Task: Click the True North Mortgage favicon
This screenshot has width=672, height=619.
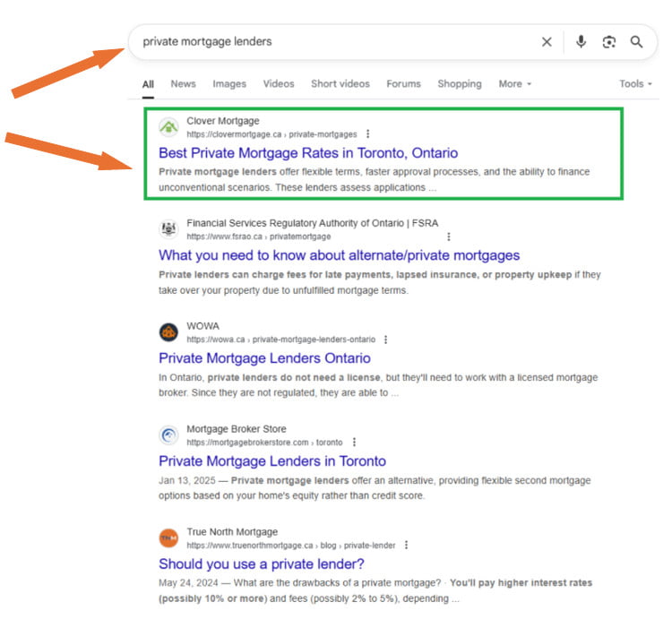Action: point(168,538)
